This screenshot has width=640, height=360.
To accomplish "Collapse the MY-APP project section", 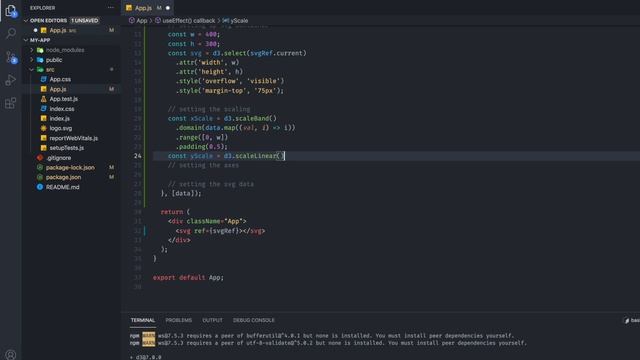I will pos(26,40).
